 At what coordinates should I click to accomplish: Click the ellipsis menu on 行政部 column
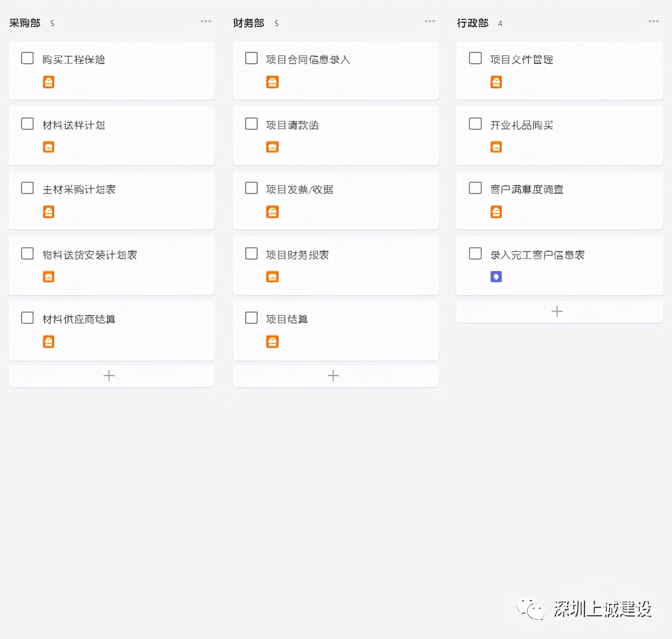pos(653,20)
